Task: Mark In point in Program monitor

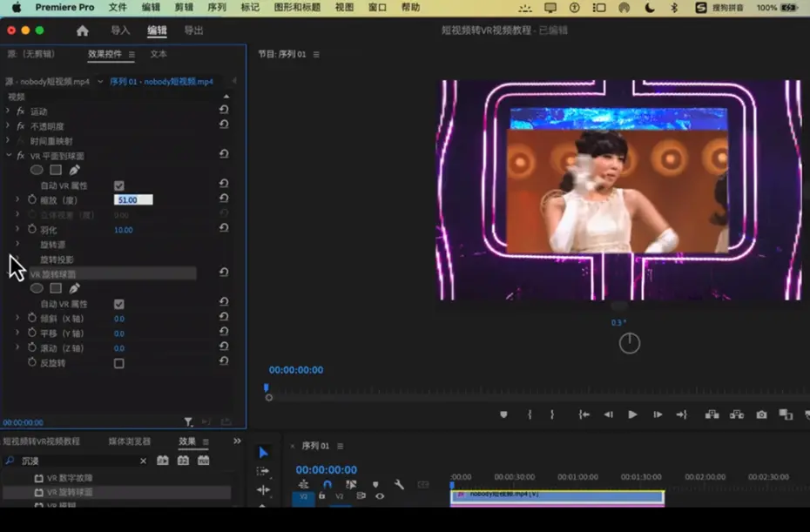Action: (x=530, y=414)
